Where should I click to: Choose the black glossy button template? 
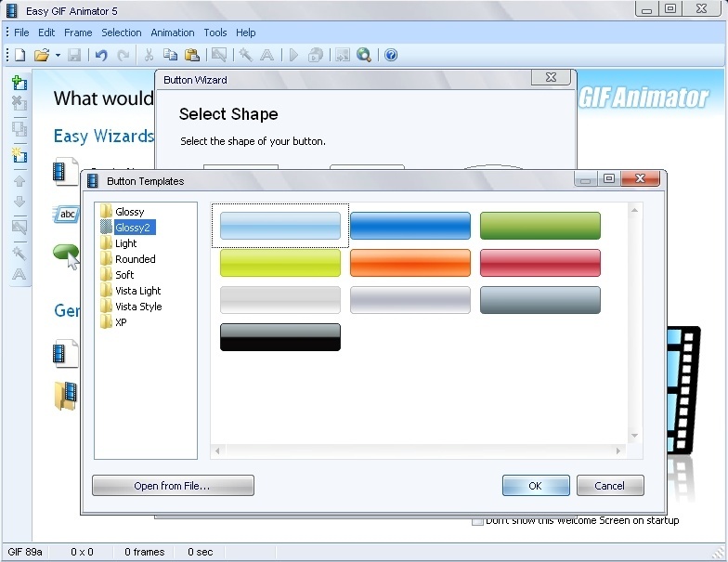tap(280, 337)
